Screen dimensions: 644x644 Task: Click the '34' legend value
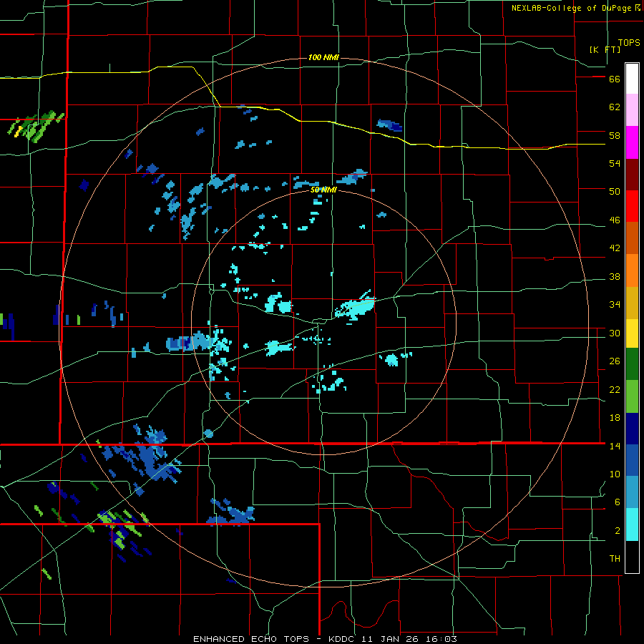coord(615,305)
